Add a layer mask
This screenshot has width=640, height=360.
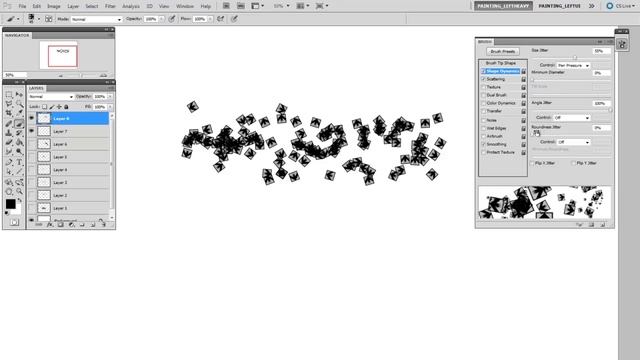60,224
